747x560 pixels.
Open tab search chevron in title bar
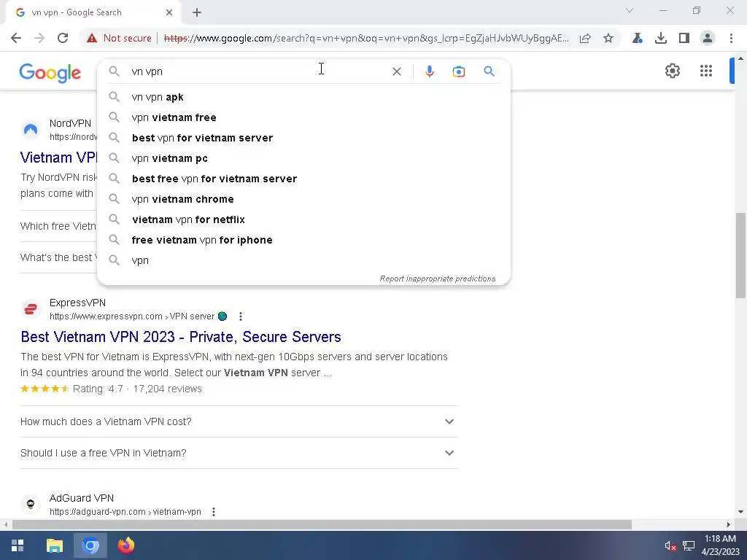coord(630,10)
